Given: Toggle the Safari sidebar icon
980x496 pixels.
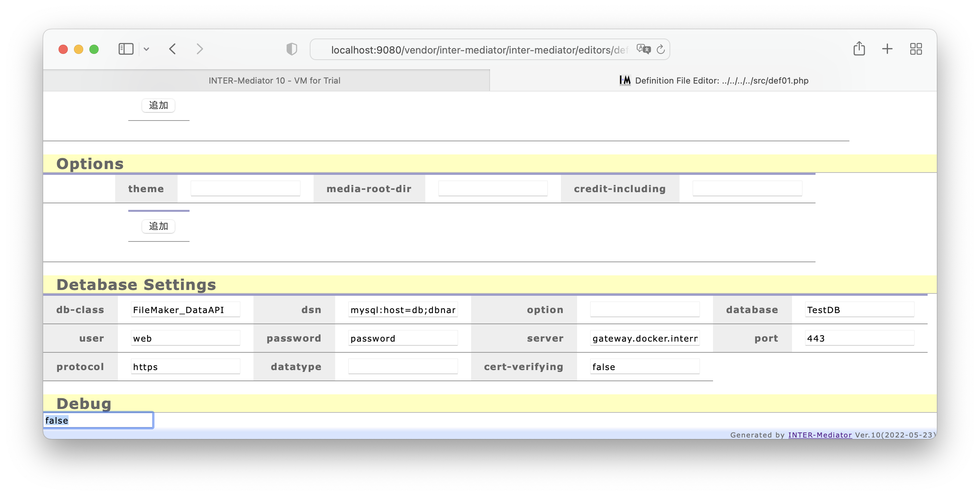Looking at the screenshot, I should click(126, 49).
